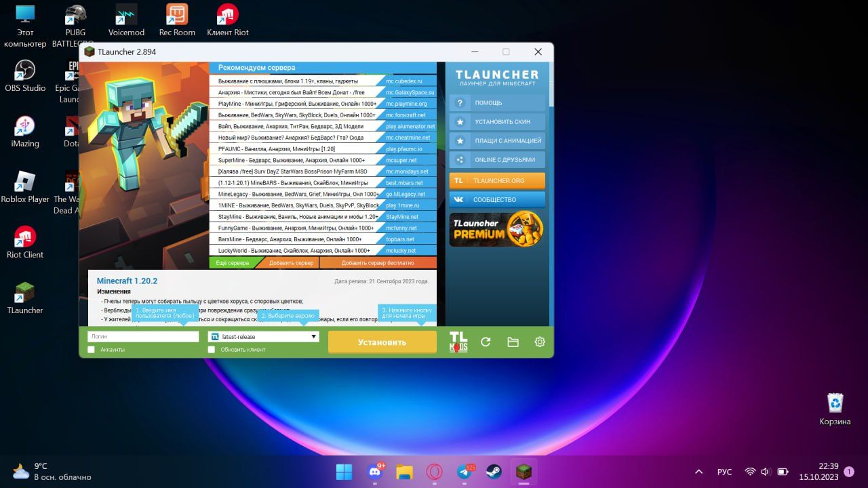This screenshot has width=868, height=488.
Task: Open Discord from the taskbar
Action: 374,472
